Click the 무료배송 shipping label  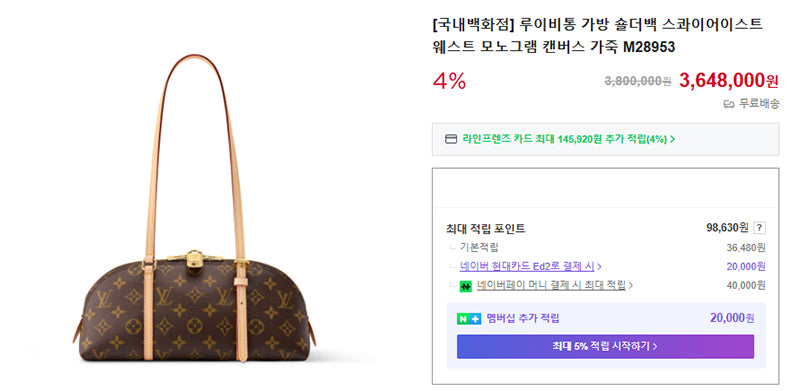tap(759, 104)
